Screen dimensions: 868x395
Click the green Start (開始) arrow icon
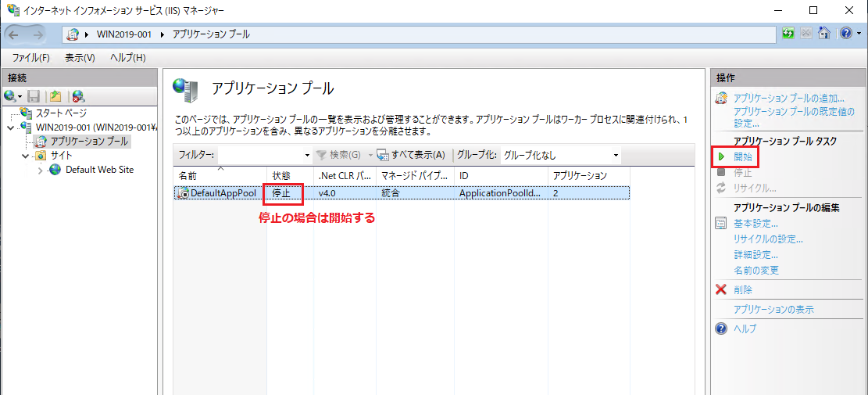[722, 157]
